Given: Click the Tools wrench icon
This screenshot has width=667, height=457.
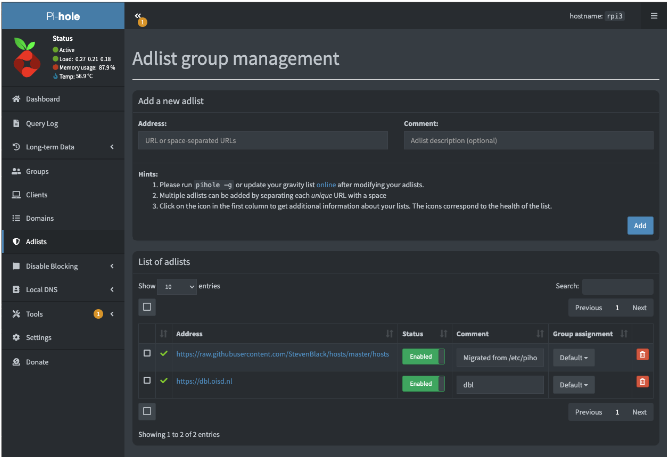Looking at the screenshot, I should (x=16, y=314).
